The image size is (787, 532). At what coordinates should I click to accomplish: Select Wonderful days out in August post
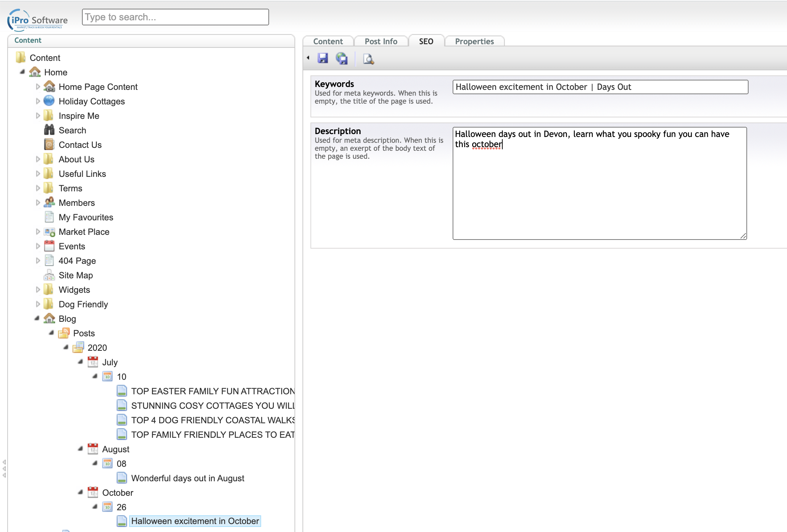pos(188,478)
